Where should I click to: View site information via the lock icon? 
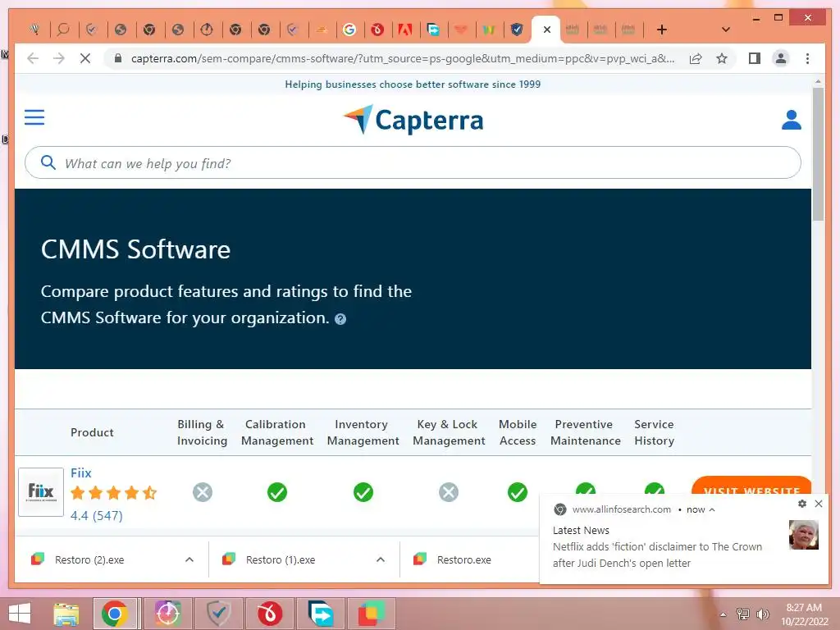[118, 58]
